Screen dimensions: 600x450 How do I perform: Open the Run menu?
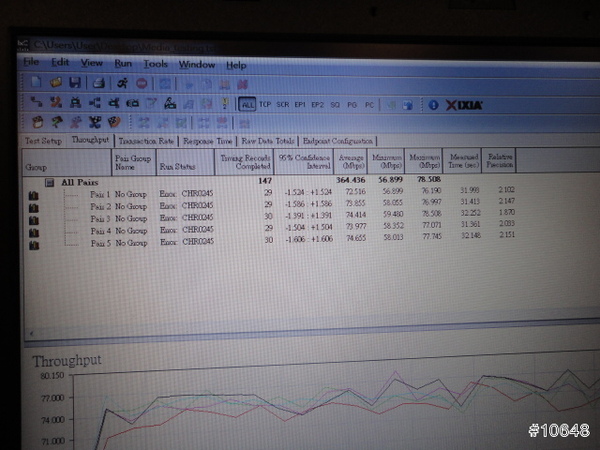tap(122, 64)
